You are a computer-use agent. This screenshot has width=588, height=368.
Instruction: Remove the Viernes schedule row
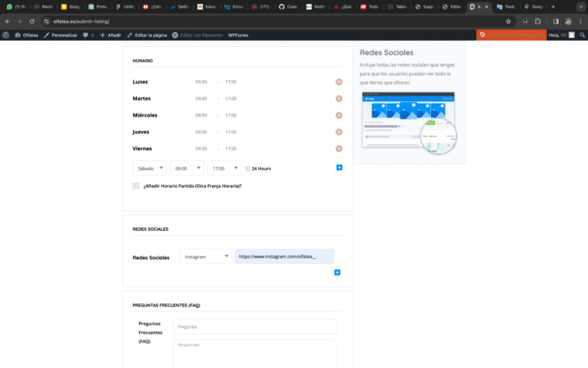(338, 149)
